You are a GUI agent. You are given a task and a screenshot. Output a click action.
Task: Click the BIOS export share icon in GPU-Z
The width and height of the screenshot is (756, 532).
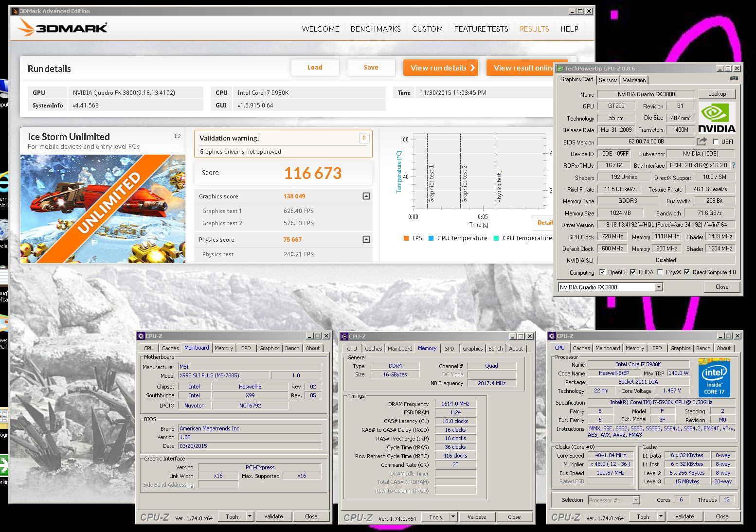[702, 142]
